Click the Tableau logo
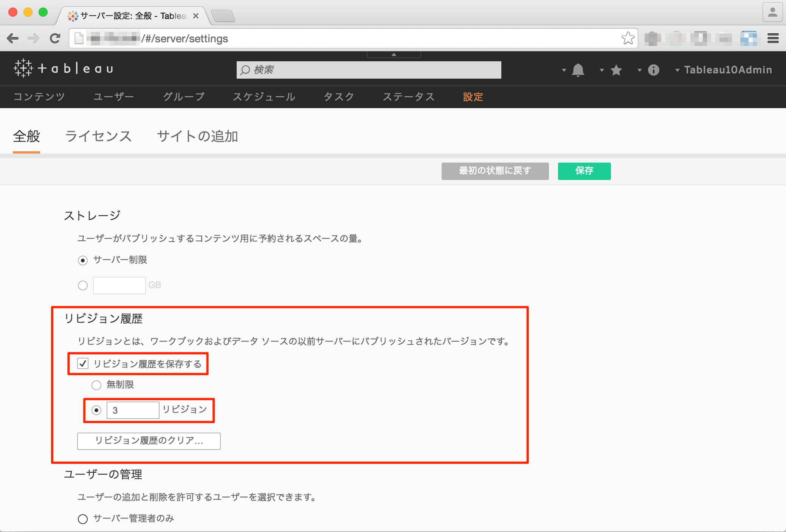This screenshot has width=786, height=532. point(63,68)
